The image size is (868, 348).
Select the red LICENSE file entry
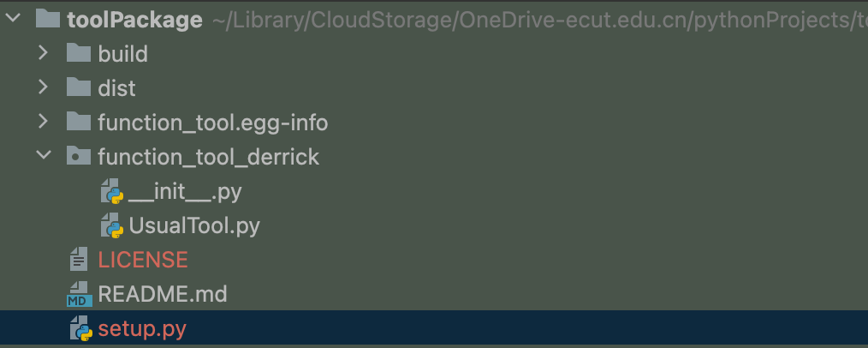(x=143, y=259)
